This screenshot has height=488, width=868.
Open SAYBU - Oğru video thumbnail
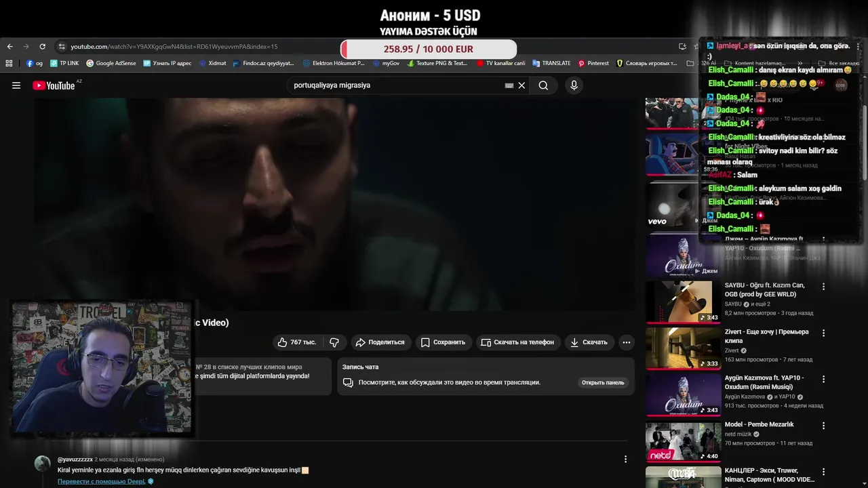(683, 301)
